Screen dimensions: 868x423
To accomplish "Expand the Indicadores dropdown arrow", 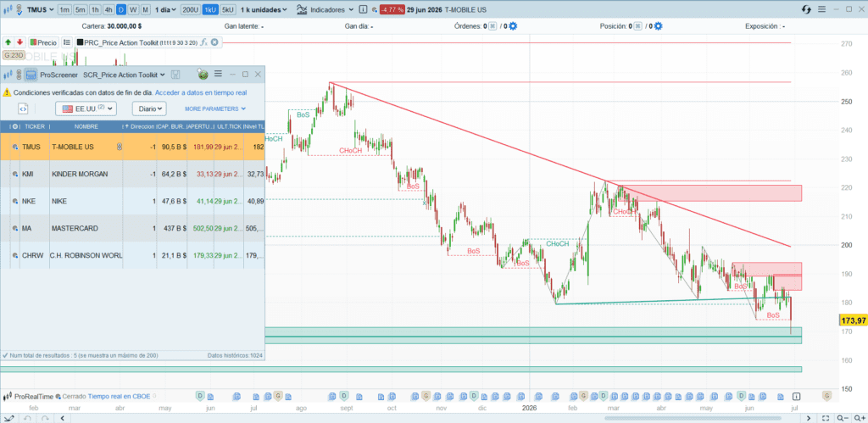I will [x=351, y=9].
